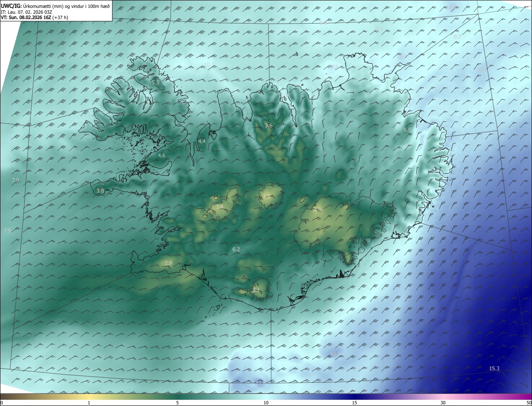532x406 pixels.
Task: Click the 'IT: Lau. 07. 02. 2026 03Z' line
Action: [27, 12]
